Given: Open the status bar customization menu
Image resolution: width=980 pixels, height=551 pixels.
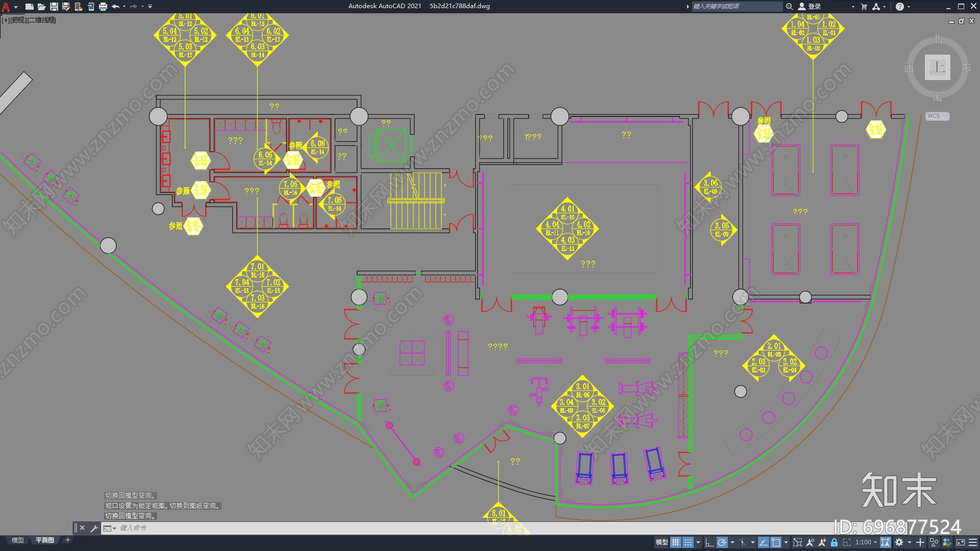Looking at the screenshot, I should coord(973,542).
